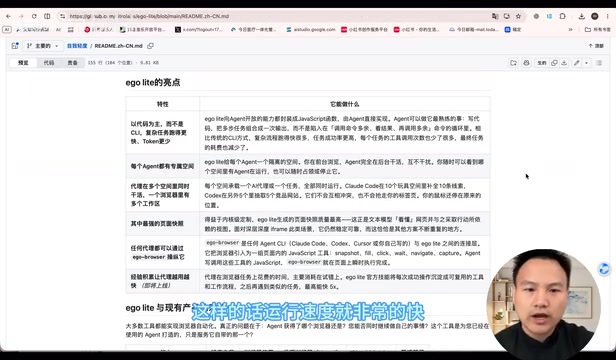Click the blue extension icon in toolbar
The width and height of the screenshot is (616, 360).
[x=549, y=16]
